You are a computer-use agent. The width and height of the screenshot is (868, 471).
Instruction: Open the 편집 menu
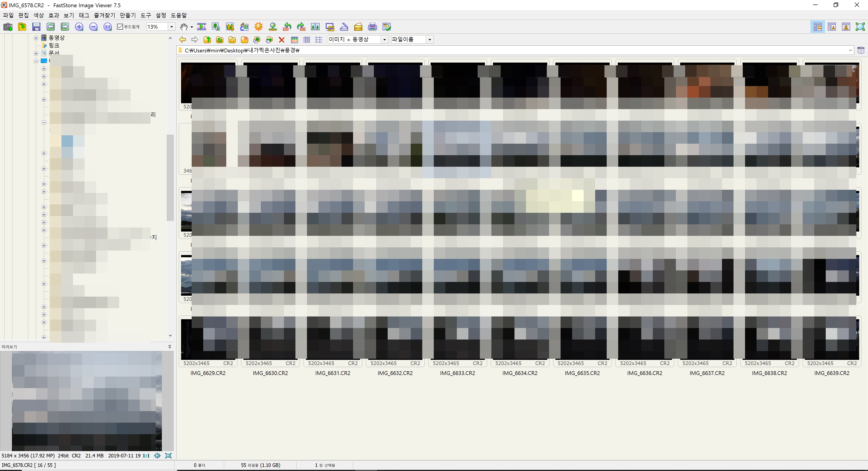(23, 16)
